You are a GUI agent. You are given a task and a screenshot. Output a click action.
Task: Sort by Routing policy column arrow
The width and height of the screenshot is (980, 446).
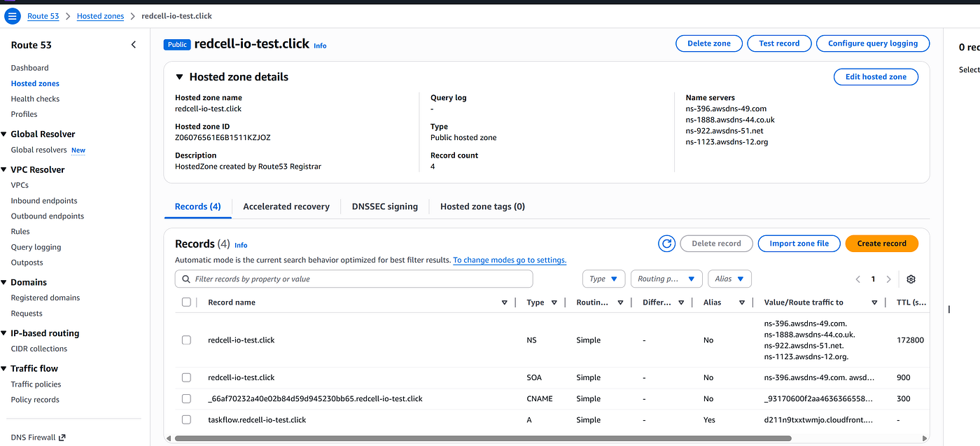(620, 302)
